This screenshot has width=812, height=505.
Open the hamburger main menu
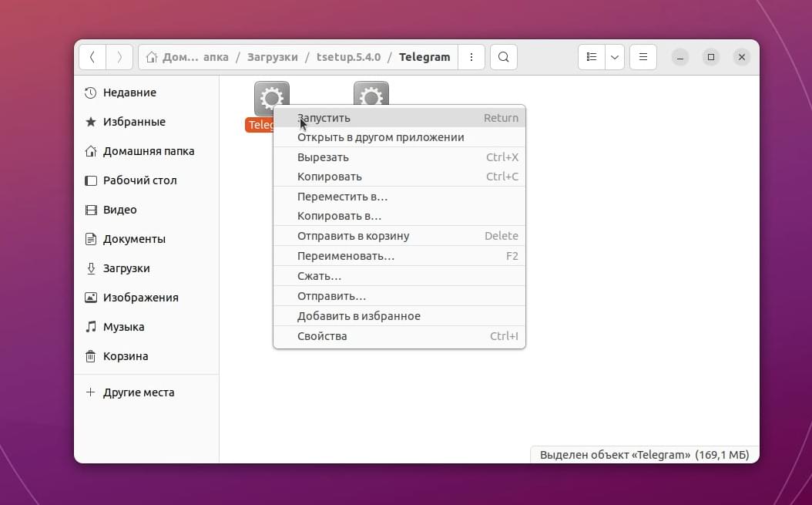coord(643,57)
